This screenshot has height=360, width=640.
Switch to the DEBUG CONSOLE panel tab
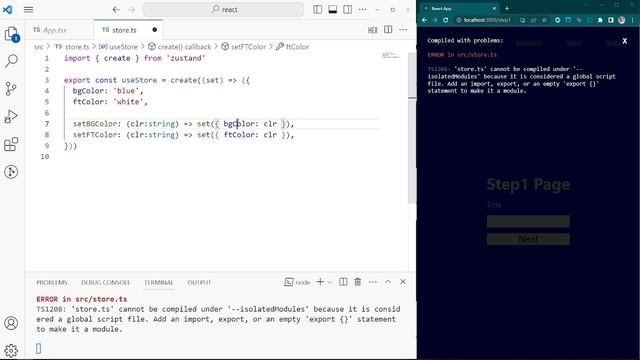(x=105, y=282)
